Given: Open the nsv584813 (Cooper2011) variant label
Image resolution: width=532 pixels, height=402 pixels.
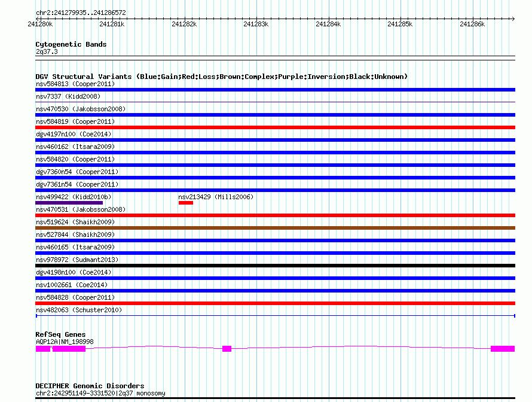Looking at the screenshot, I should click(75, 84).
